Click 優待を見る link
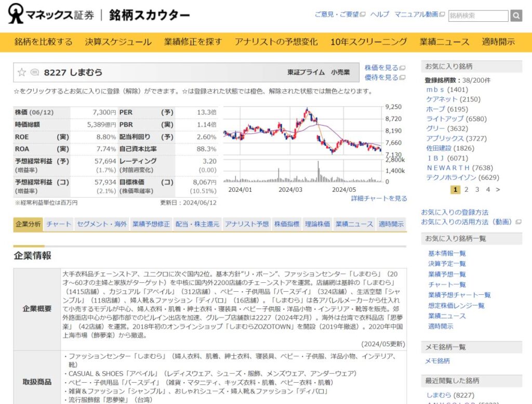 (381, 78)
